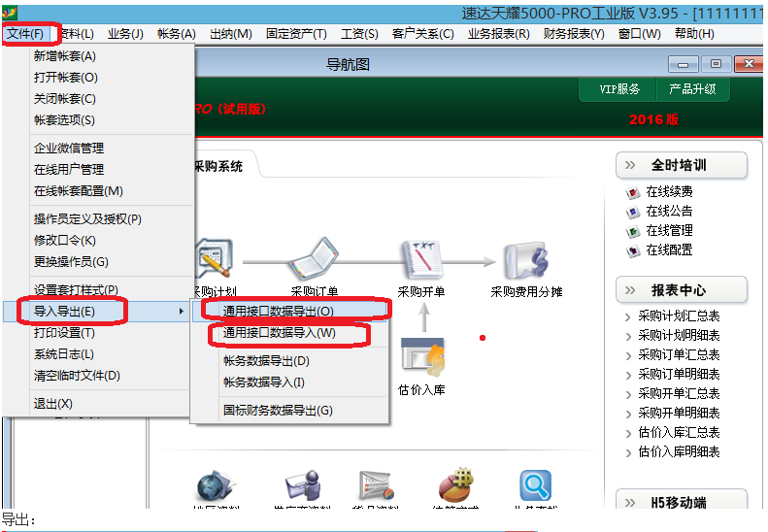The width and height of the screenshot is (768, 532).
Task: Open the 窗口(W) menu
Action: [639, 34]
